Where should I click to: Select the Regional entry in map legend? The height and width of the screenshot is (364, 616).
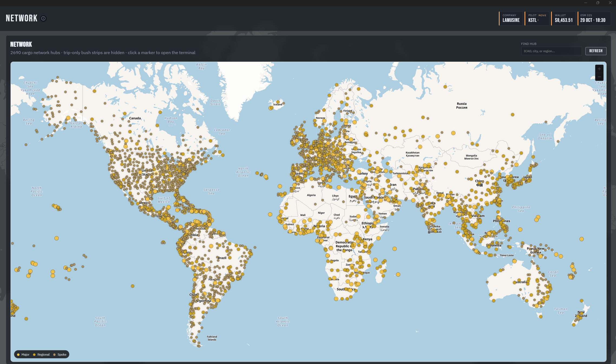[41, 355]
